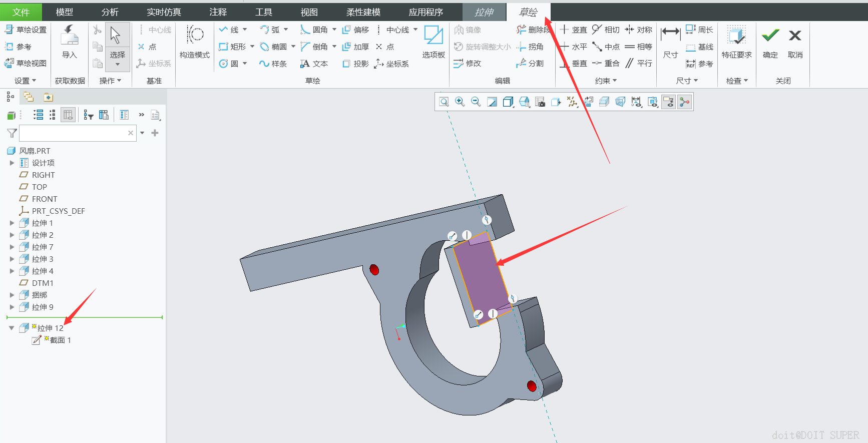The image size is (868, 443).
Task: Click the 加厚 thicken tool
Action: [x=355, y=47]
